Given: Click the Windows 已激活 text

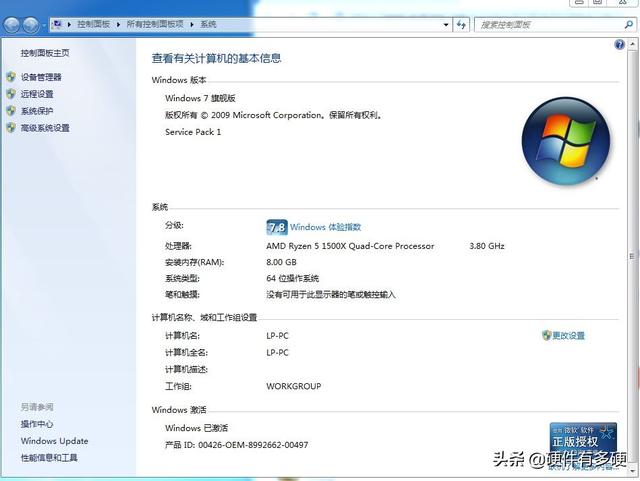Looking at the screenshot, I should (197, 428).
